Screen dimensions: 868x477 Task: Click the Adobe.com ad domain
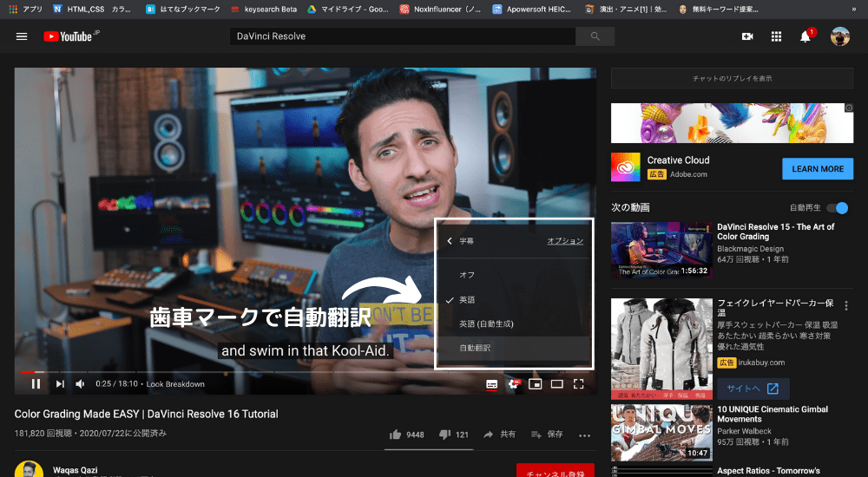(x=688, y=174)
